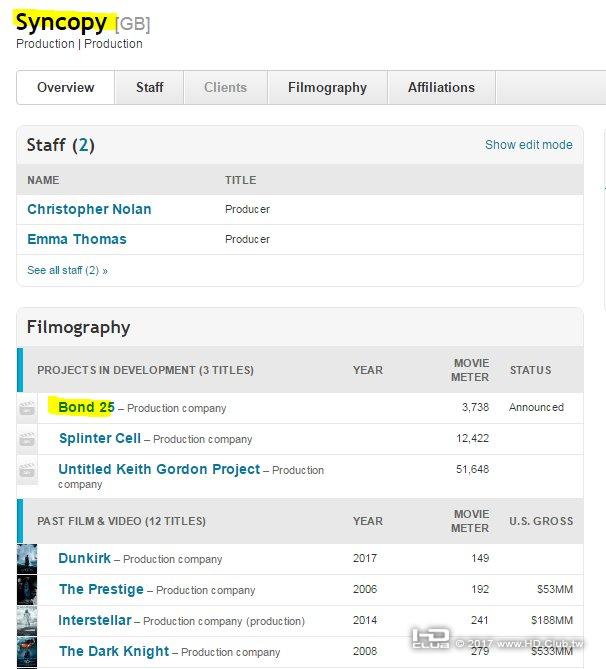Open the Bond 25 title page
606x669 pixels.
pos(86,407)
